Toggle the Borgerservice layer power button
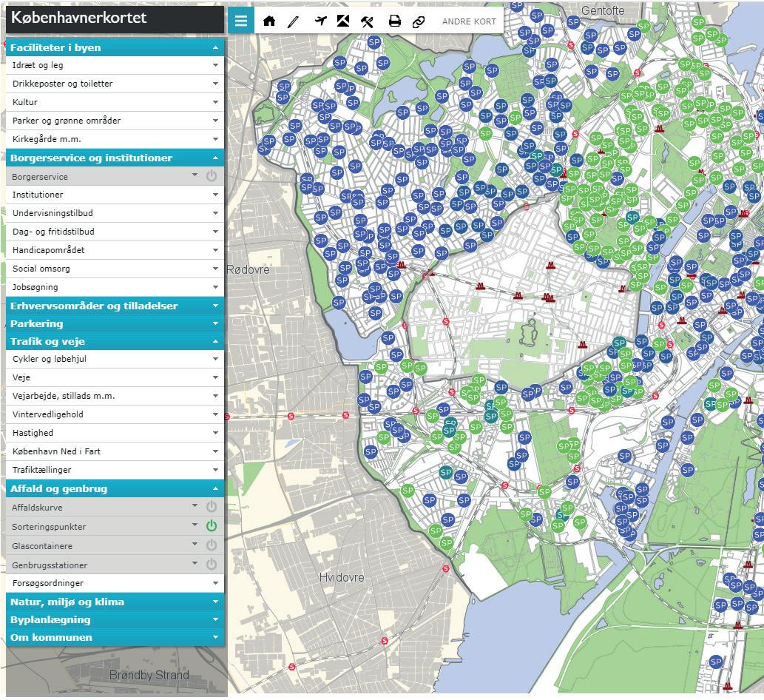 (x=211, y=176)
